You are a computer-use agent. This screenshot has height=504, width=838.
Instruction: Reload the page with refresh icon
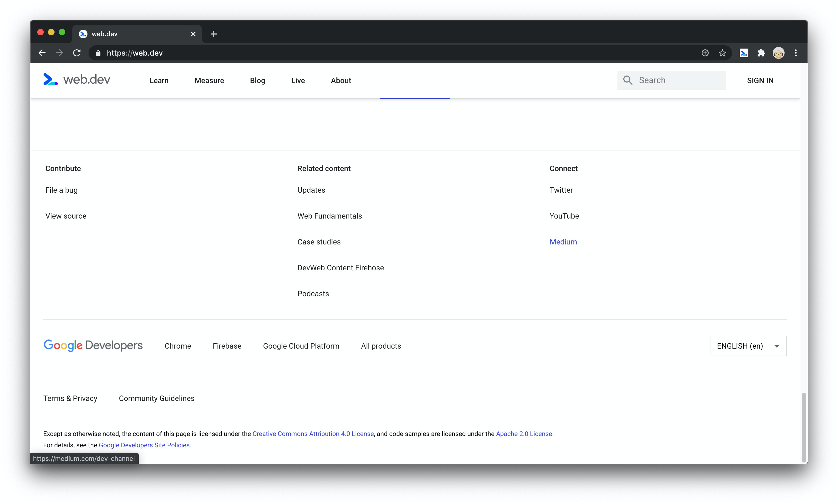coord(77,53)
